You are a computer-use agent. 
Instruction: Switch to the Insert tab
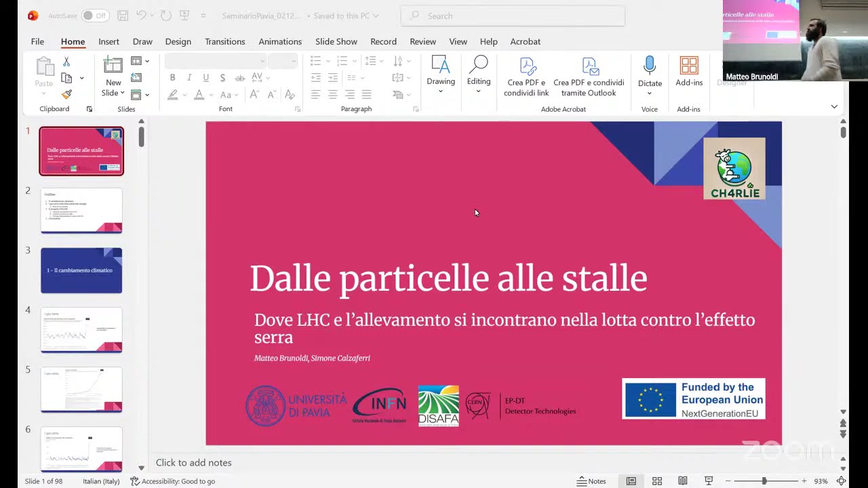click(108, 41)
